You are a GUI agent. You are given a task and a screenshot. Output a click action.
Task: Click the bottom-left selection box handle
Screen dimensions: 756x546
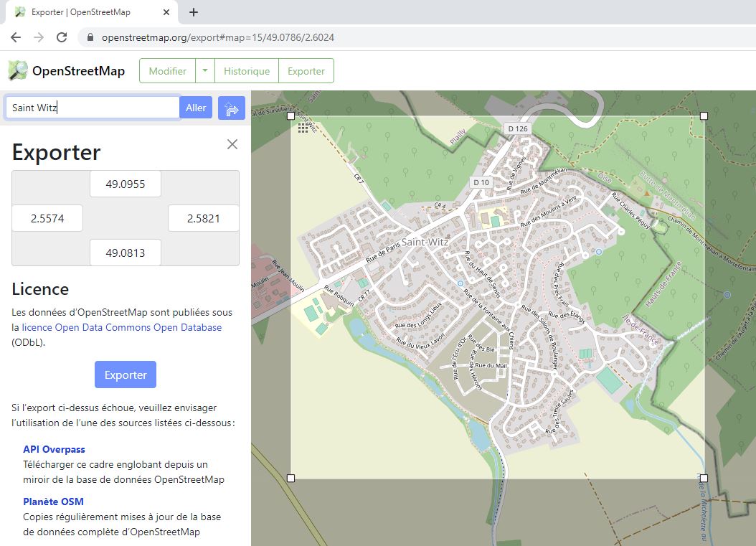[x=290, y=478]
